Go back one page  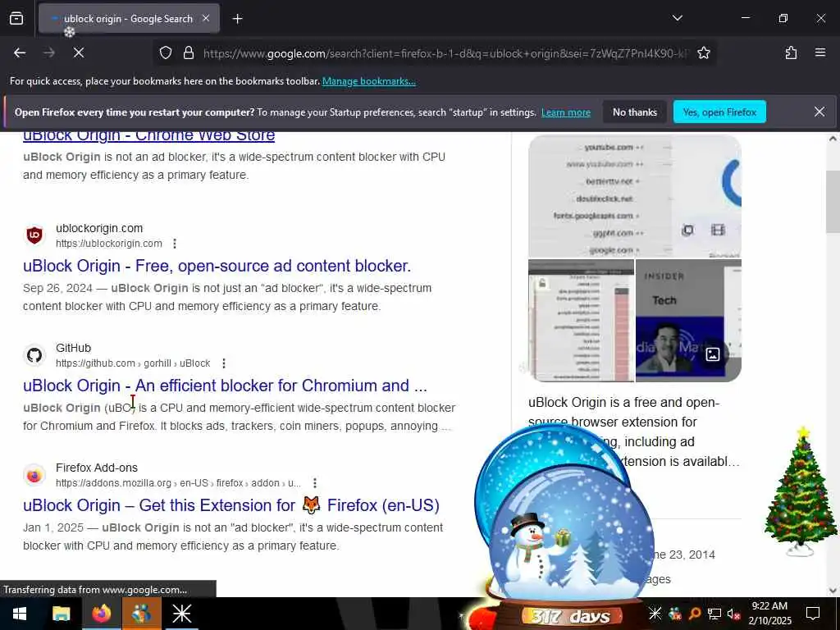20,52
